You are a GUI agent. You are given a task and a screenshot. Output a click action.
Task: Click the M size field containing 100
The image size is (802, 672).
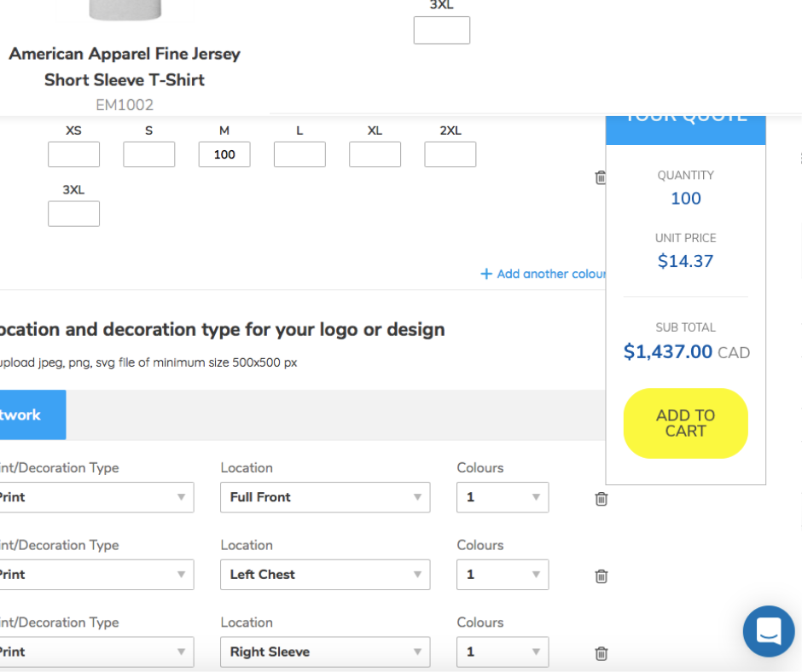click(x=224, y=154)
